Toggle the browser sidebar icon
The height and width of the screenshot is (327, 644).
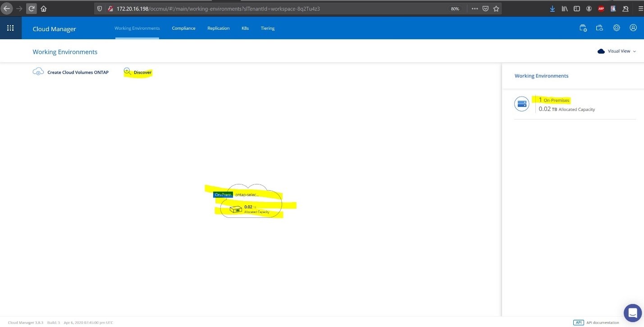(576, 9)
